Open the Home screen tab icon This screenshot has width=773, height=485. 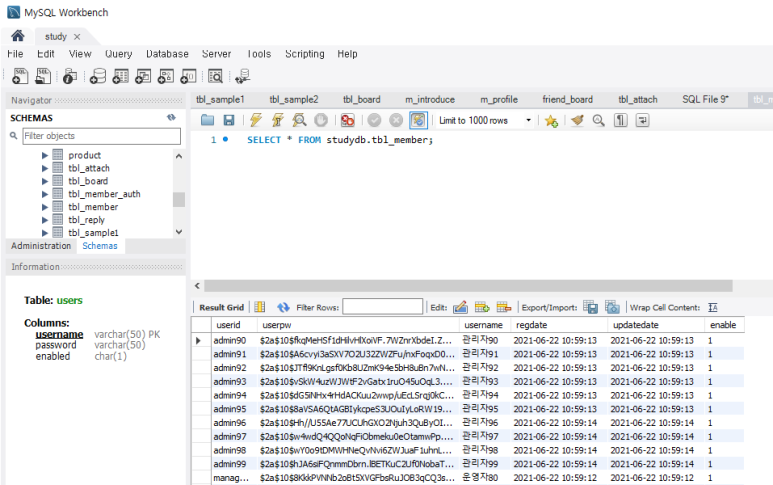[18, 36]
